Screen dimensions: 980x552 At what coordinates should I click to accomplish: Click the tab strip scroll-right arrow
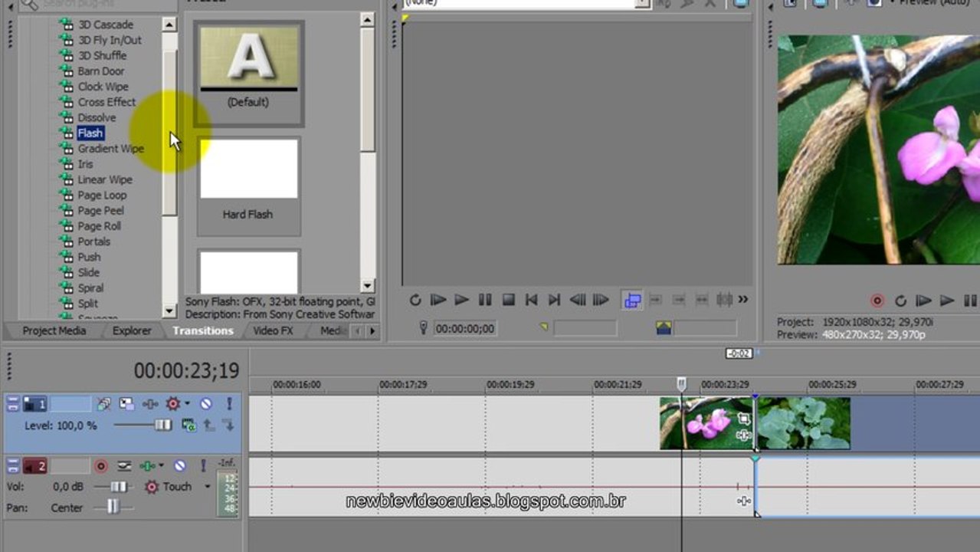[x=372, y=331]
